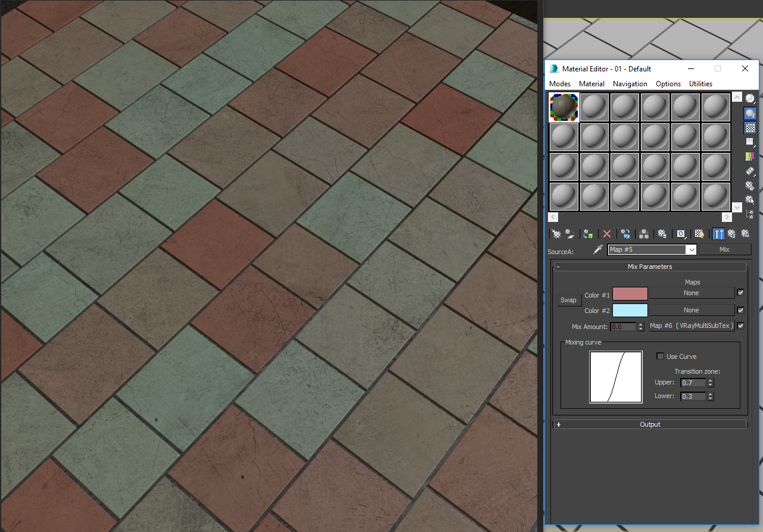Click the sample slots scroll up arrow

click(737, 98)
